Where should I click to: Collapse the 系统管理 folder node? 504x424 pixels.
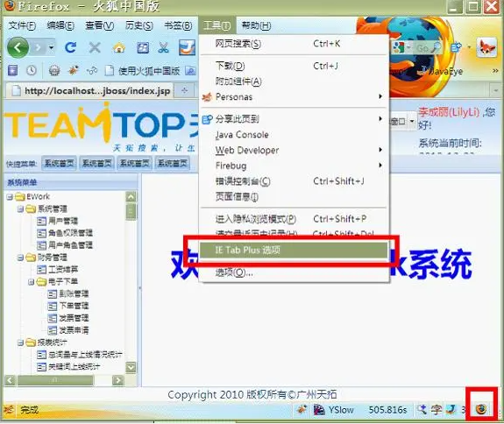click(20, 209)
